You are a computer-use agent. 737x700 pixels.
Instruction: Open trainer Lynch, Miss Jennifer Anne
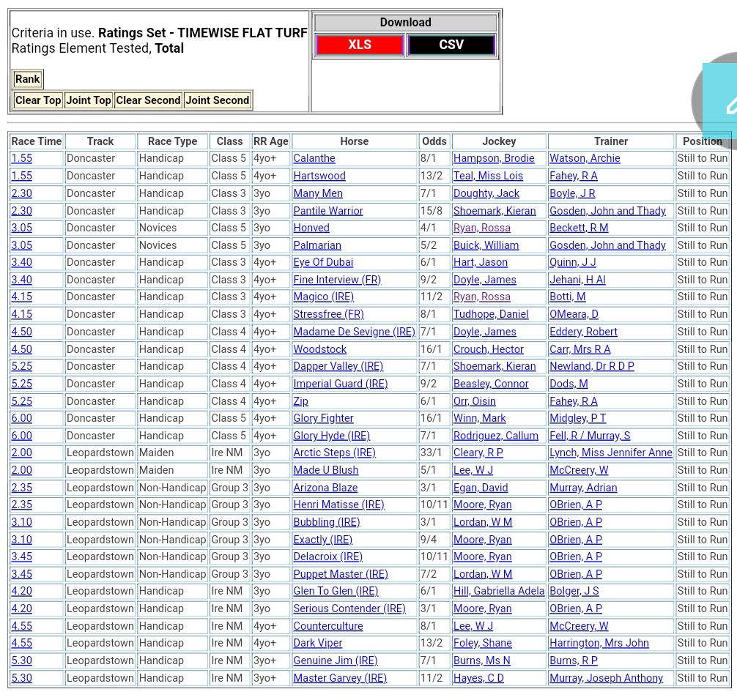point(610,453)
